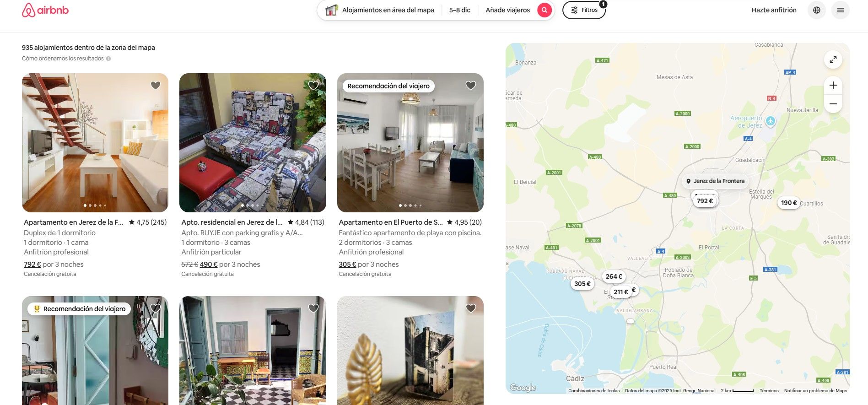Open the Filtros panel
This screenshot has width=868, height=405.
[x=584, y=10]
